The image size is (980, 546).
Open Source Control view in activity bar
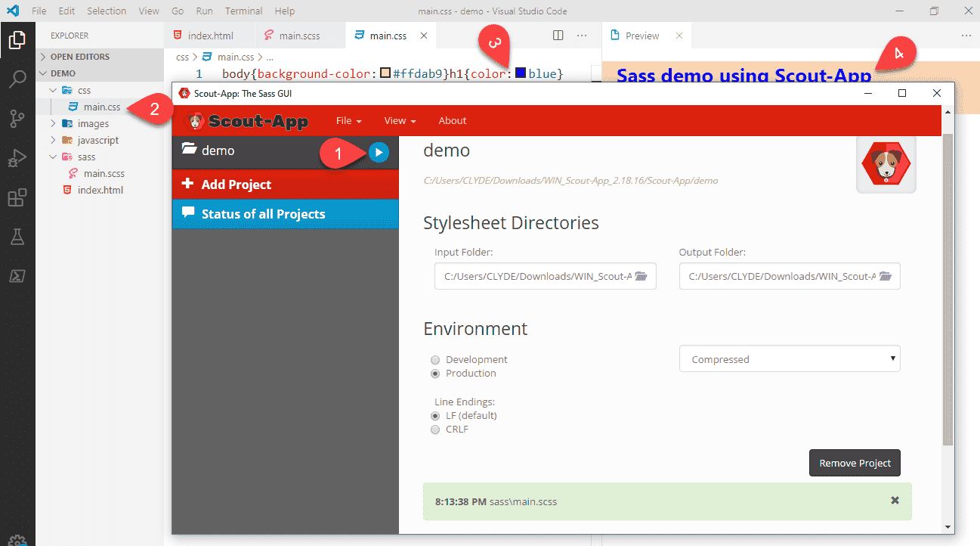[x=17, y=119]
